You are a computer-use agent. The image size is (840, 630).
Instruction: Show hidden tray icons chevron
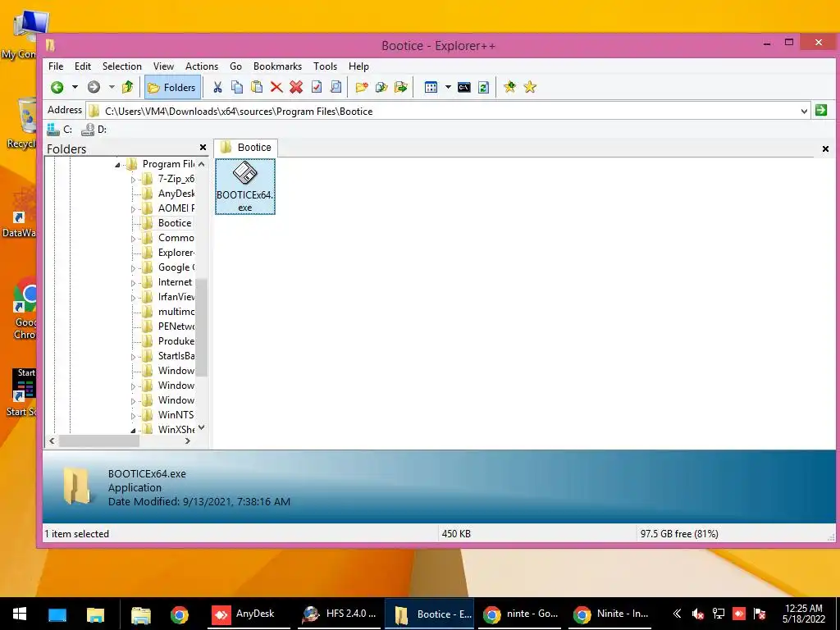coord(677,614)
